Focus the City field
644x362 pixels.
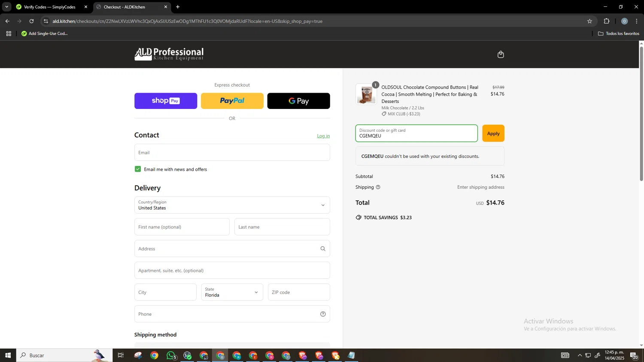tap(165, 292)
